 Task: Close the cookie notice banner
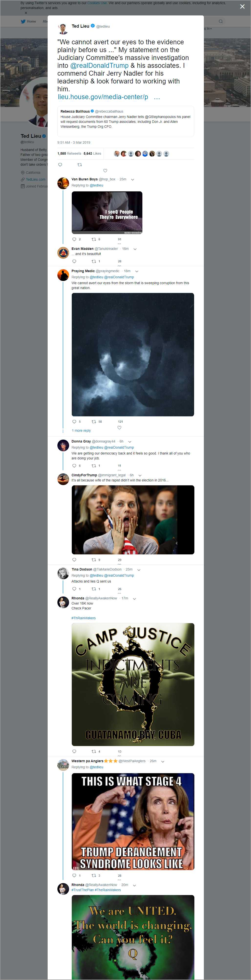coord(26,13)
